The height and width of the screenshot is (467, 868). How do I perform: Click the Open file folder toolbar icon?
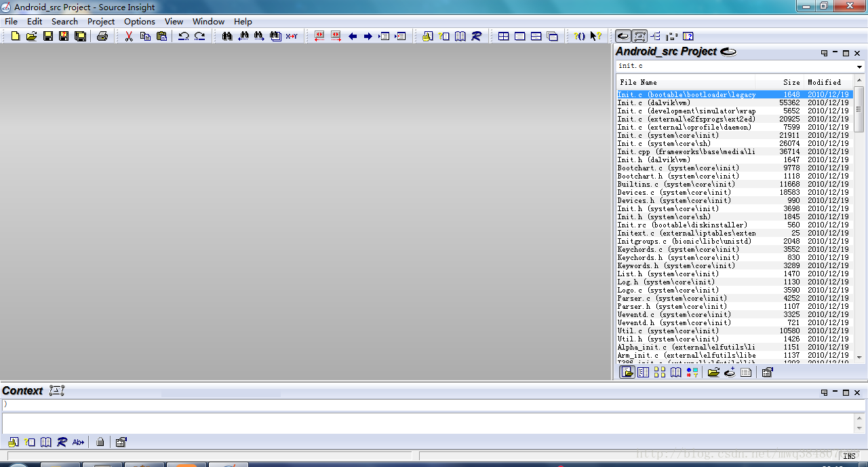point(31,36)
